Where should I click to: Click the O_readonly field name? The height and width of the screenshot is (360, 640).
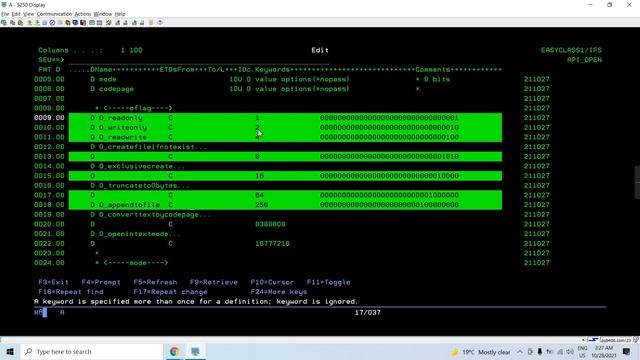click(x=121, y=118)
